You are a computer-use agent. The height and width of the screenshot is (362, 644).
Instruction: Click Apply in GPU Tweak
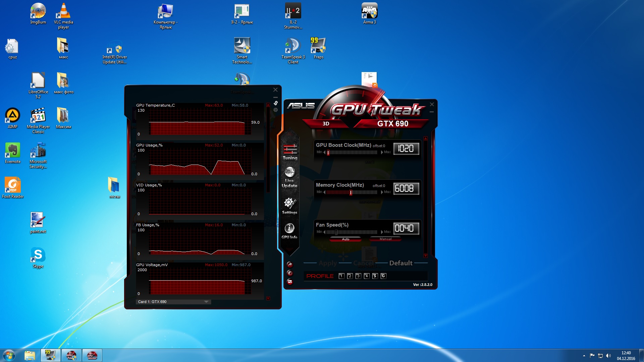[328, 263]
